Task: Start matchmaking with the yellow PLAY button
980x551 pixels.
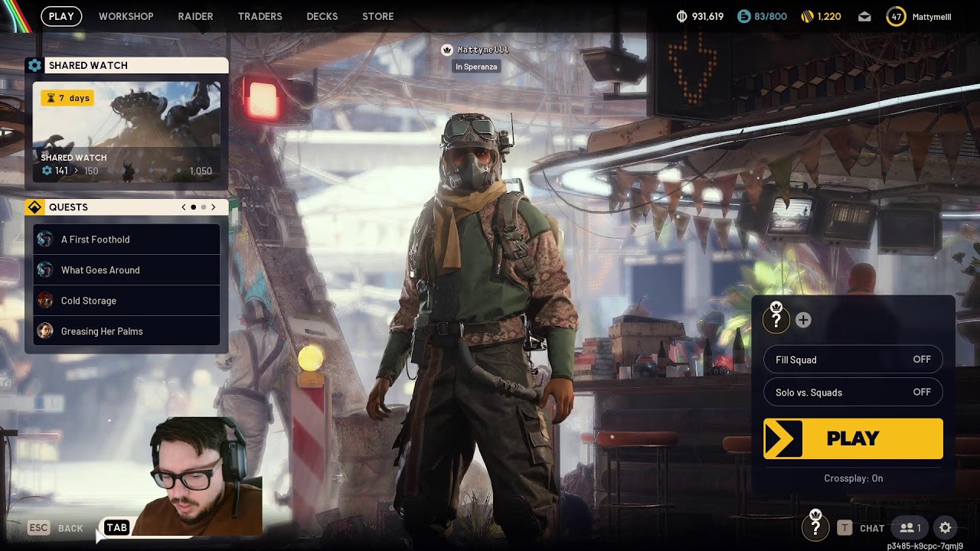Action: [x=853, y=439]
